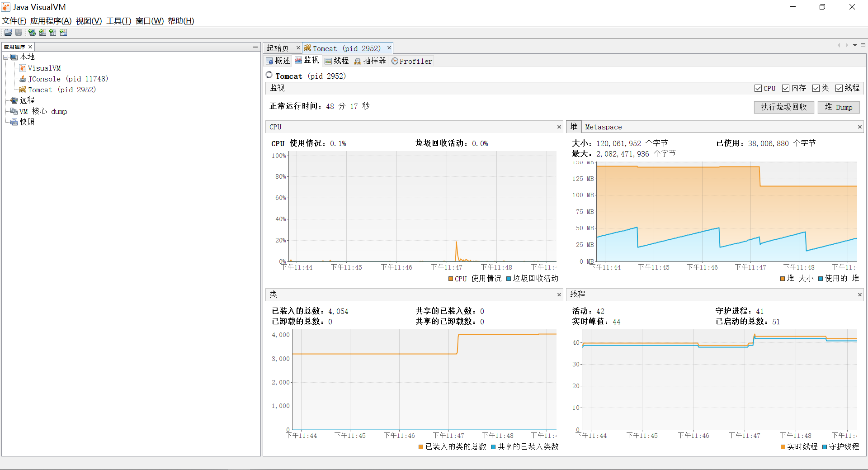Click the blue 垃圾回收活动 legend swatch

pos(509,279)
